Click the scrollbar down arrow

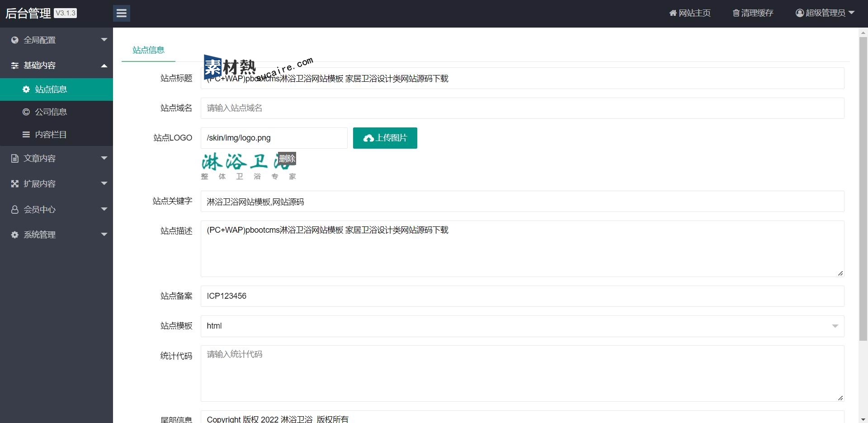pyautogui.click(x=863, y=419)
